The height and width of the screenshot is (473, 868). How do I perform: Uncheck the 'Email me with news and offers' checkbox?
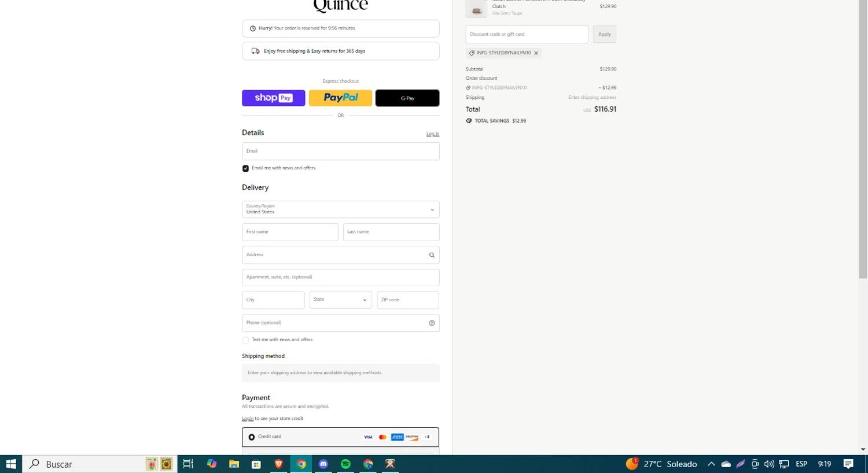click(x=245, y=168)
